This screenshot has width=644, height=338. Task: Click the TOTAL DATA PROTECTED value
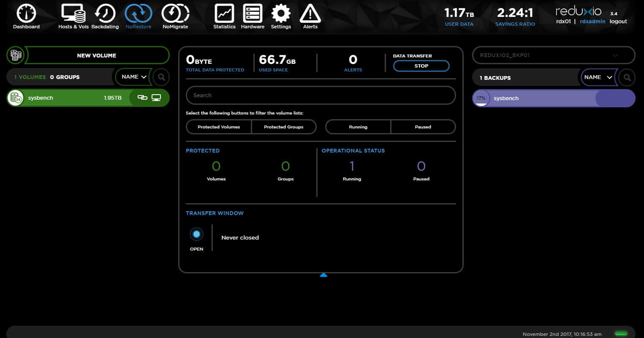199,60
